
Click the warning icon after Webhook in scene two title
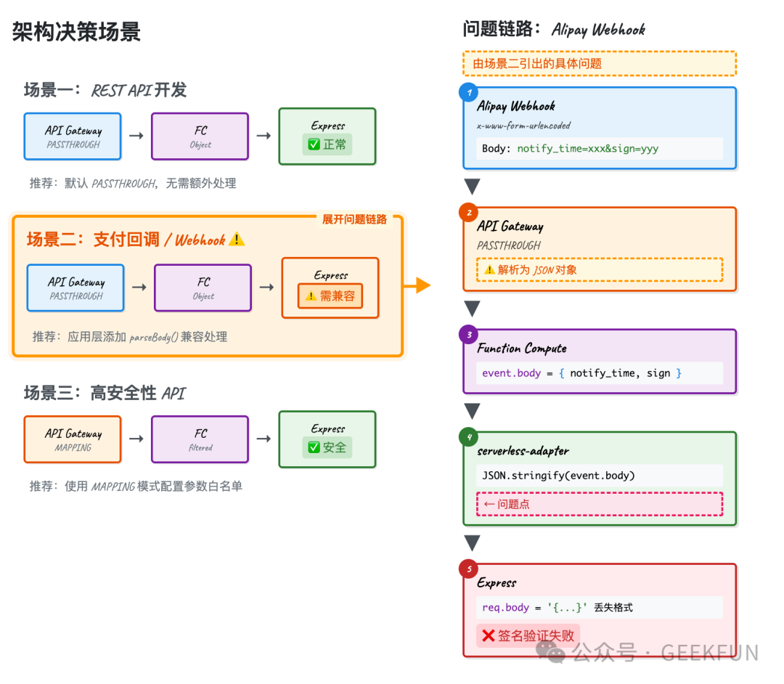coord(236,239)
